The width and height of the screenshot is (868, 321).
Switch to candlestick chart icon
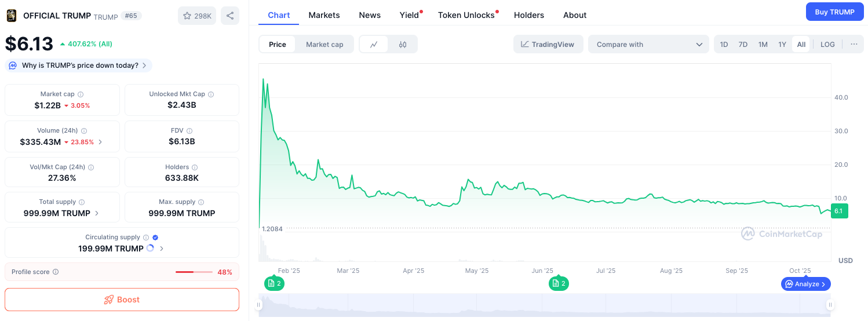[x=403, y=44]
